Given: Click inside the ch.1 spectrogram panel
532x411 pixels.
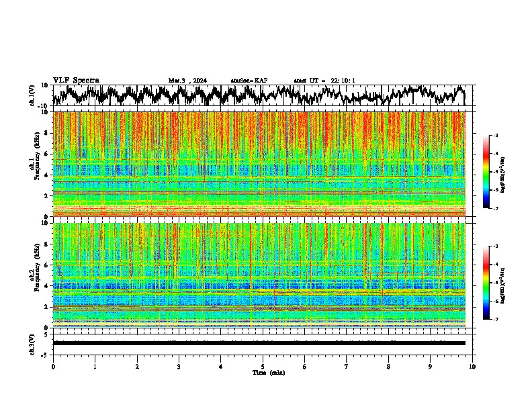Looking at the screenshot, I should [x=259, y=164].
